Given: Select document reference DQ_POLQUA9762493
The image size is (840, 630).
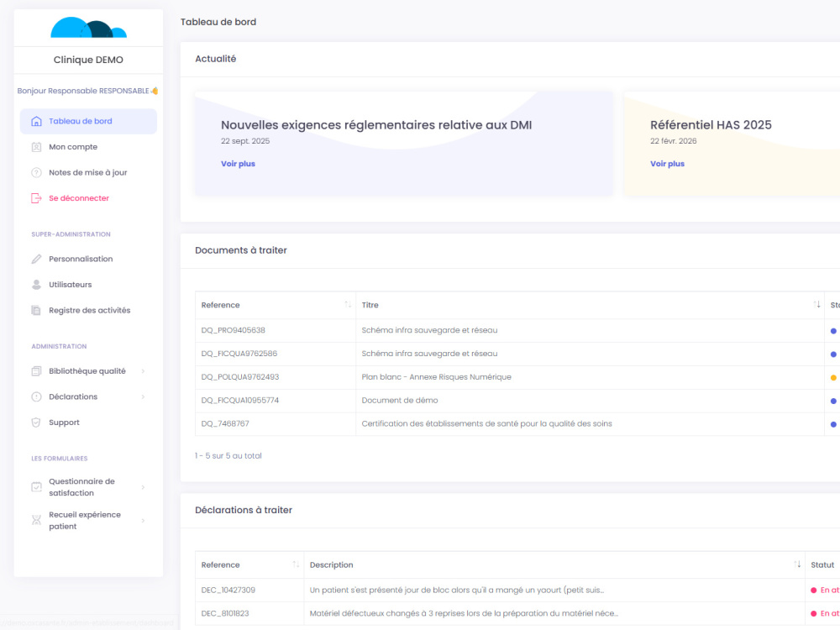Looking at the screenshot, I should [x=240, y=376].
